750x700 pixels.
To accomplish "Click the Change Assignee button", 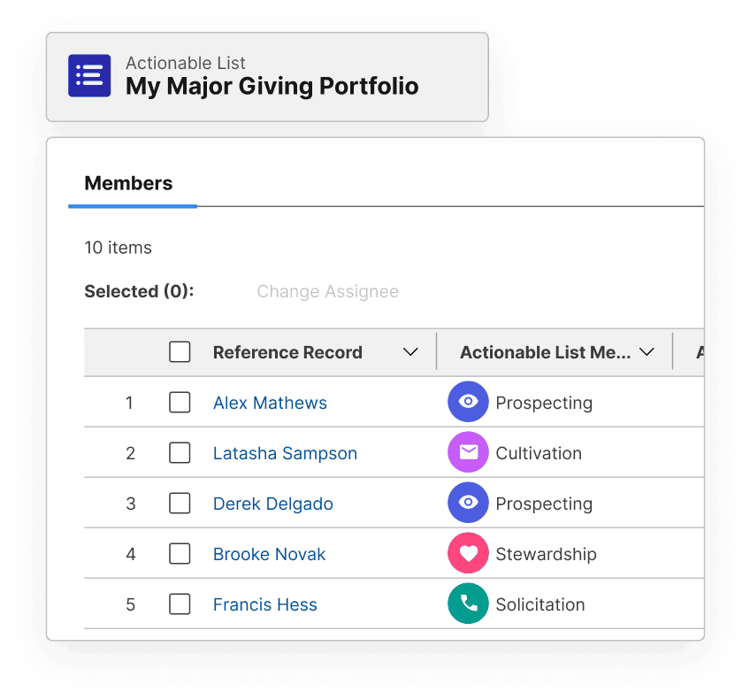I will [x=327, y=291].
